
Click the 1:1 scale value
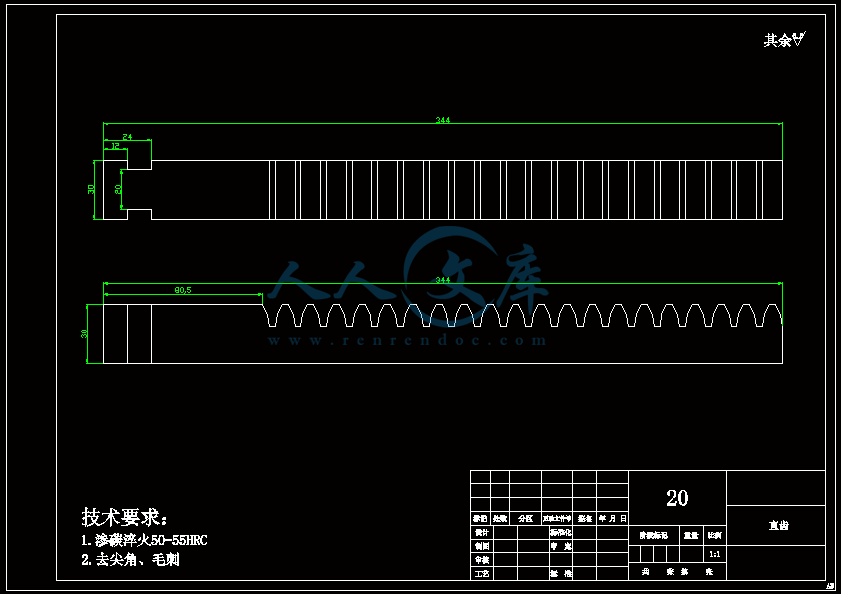point(714,554)
